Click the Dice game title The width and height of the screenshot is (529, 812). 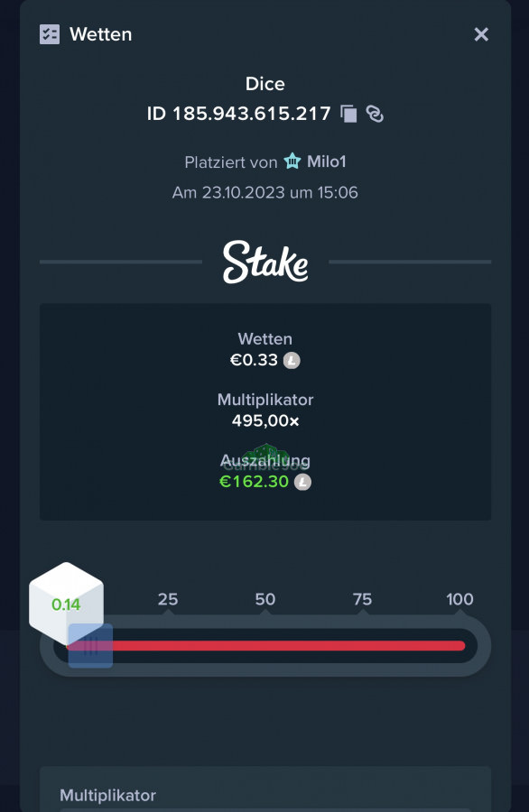click(x=265, y=84)
